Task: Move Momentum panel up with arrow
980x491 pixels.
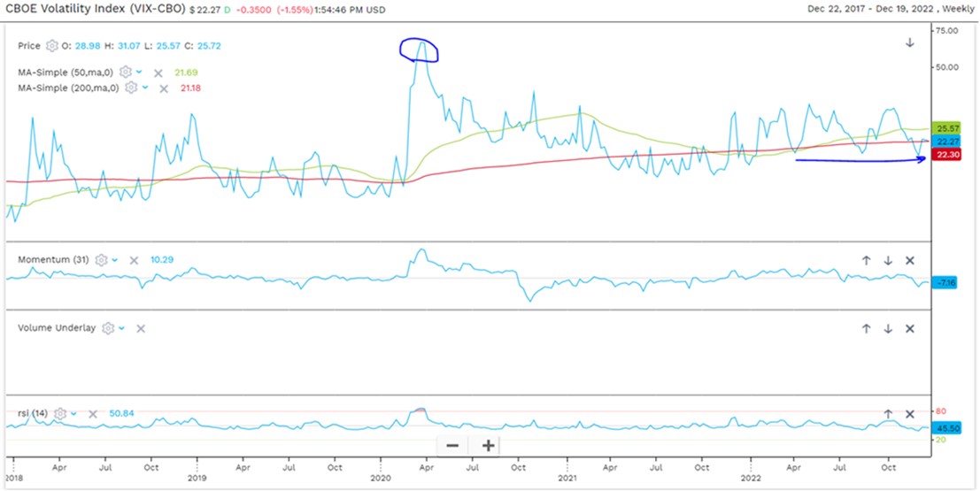Action: (867, 260)
